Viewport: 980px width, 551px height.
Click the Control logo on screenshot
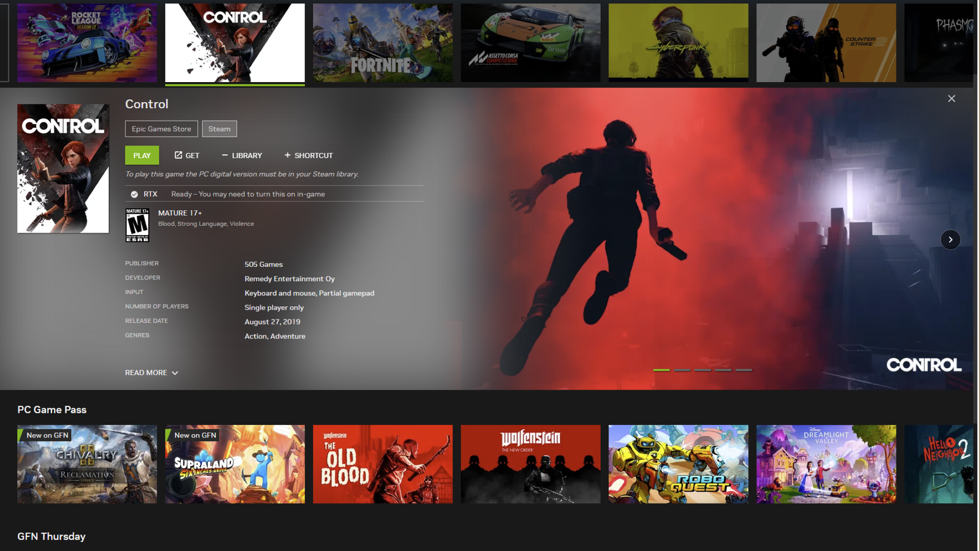click(x=924, y=365)
